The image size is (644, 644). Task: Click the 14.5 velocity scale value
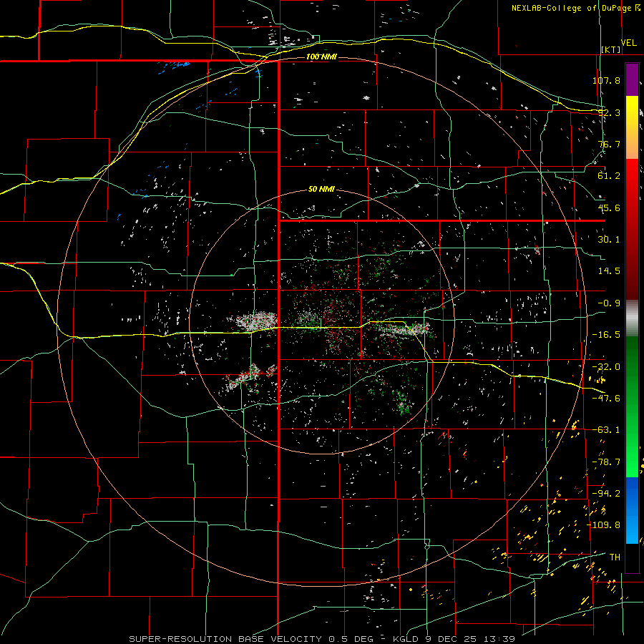click(609, 271)
